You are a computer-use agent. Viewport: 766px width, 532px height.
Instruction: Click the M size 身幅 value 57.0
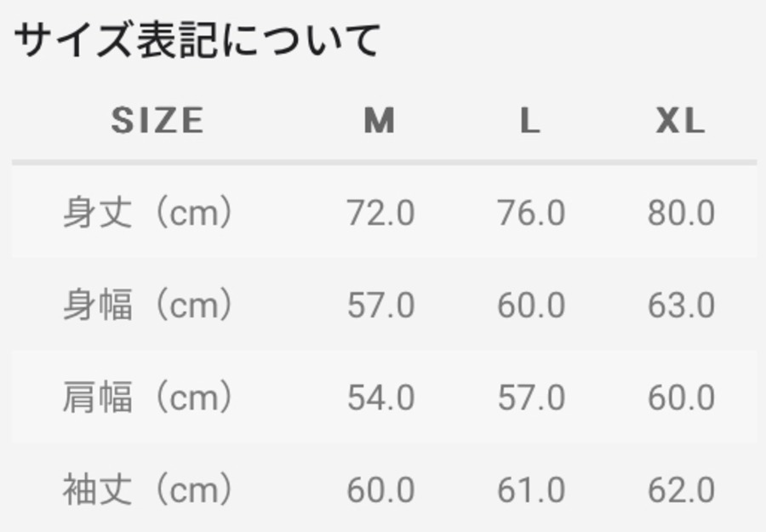tap(380, 305)
